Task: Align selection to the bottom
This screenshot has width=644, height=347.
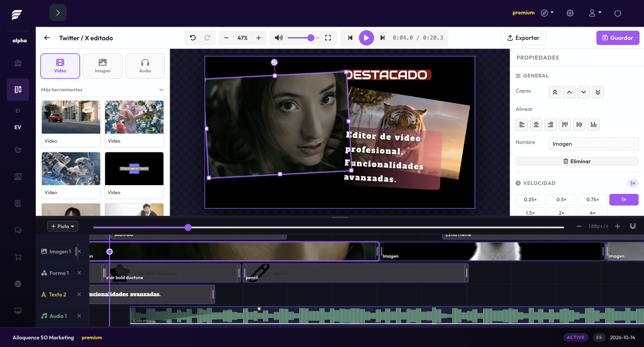Action: coord(594,124)
